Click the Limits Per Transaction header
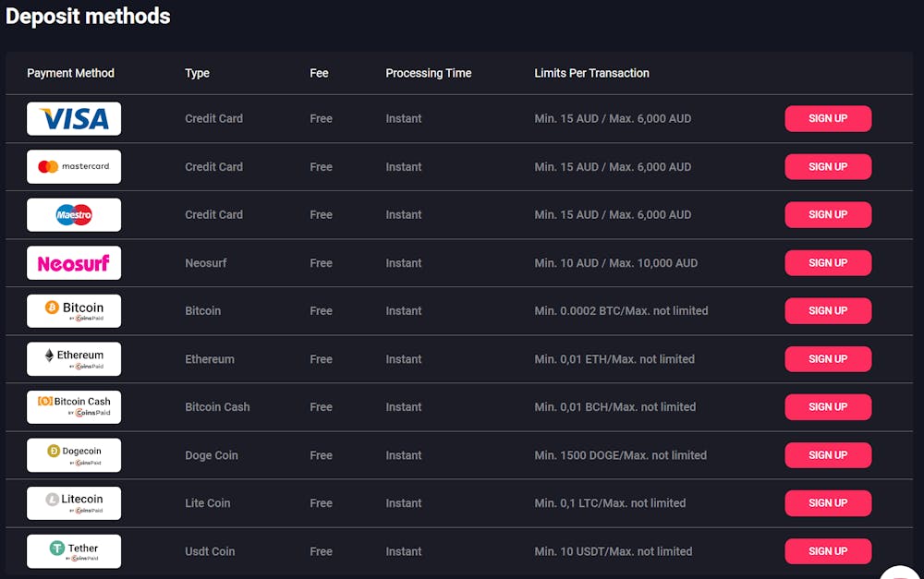The height and width of the screenshot is (579, 924). coord(591,73)
